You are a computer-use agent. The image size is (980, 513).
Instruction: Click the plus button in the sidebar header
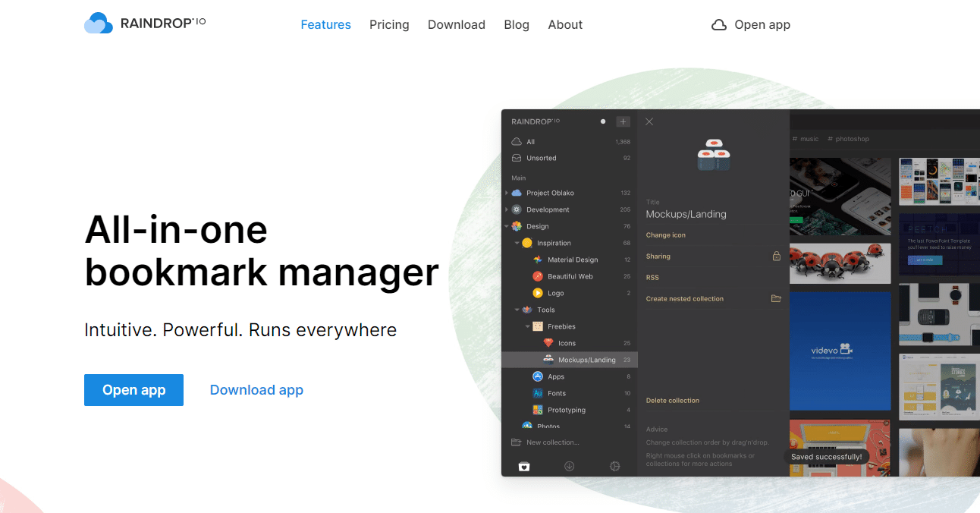(623, 121)
